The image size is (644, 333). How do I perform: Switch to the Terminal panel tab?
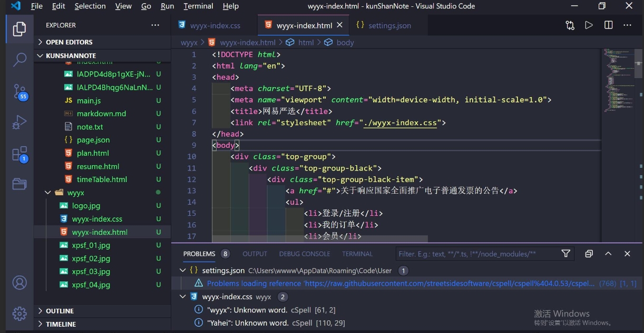click(357, 254)
